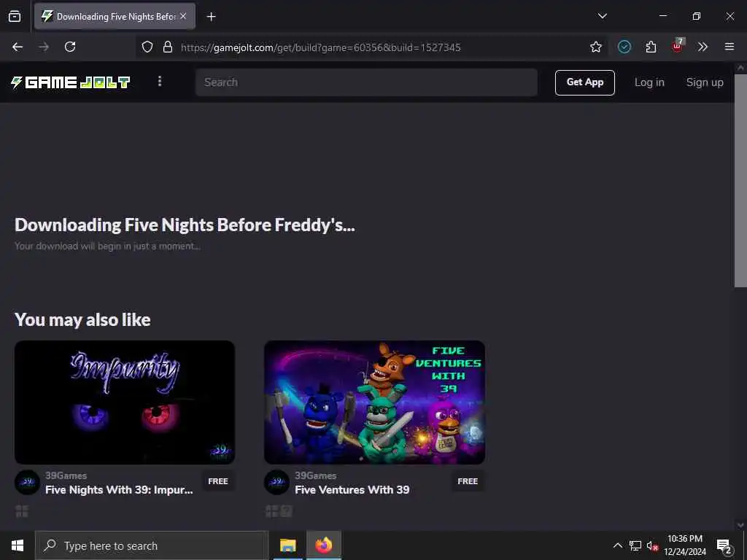This screenshot has width=747, height=560.
Task: Select the Downloading Five Nights tab
Action: [115, 16]
